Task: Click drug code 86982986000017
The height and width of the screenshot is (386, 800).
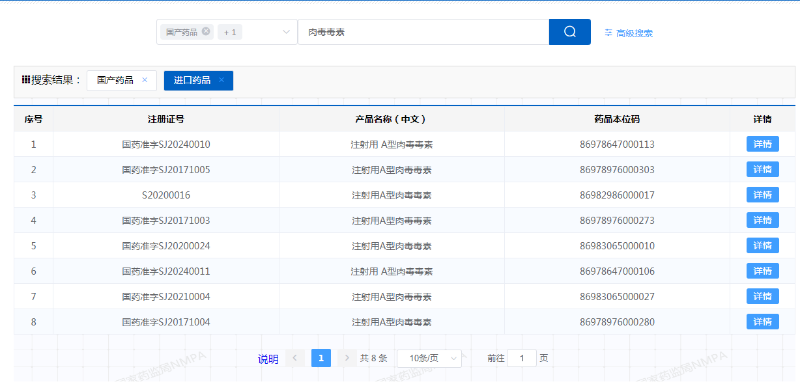Action: point(617,195)
